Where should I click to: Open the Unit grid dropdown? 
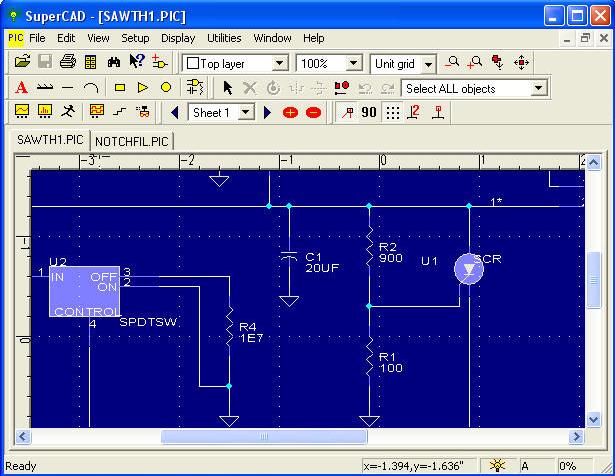(x=429, y=64)
